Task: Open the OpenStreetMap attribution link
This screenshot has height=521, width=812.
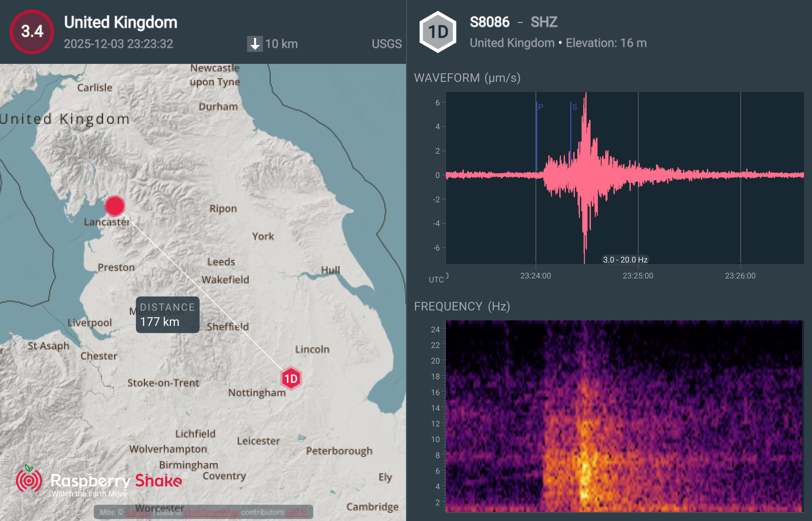Action: pyautogui.click(x=211, y=512)
